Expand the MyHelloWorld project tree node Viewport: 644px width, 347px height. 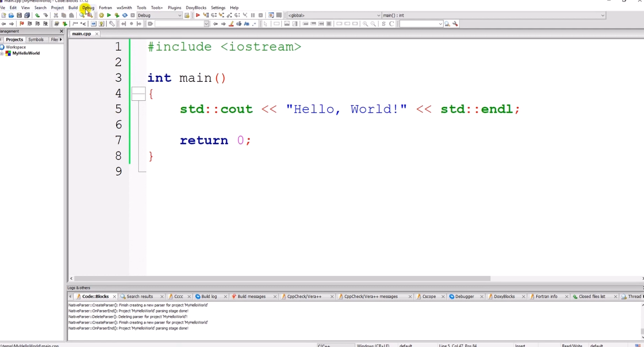click(x=2, y=54)
